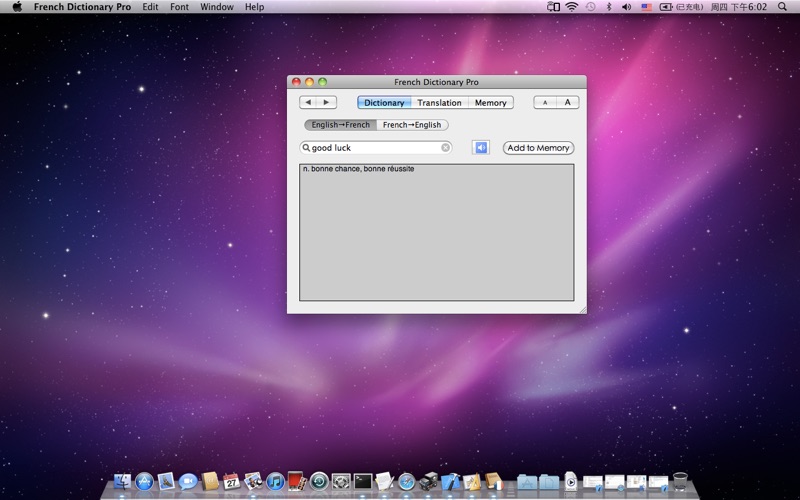Open the Applications folder stack in Dock
This screenshot has height=500, width=800.
[527, 482]
